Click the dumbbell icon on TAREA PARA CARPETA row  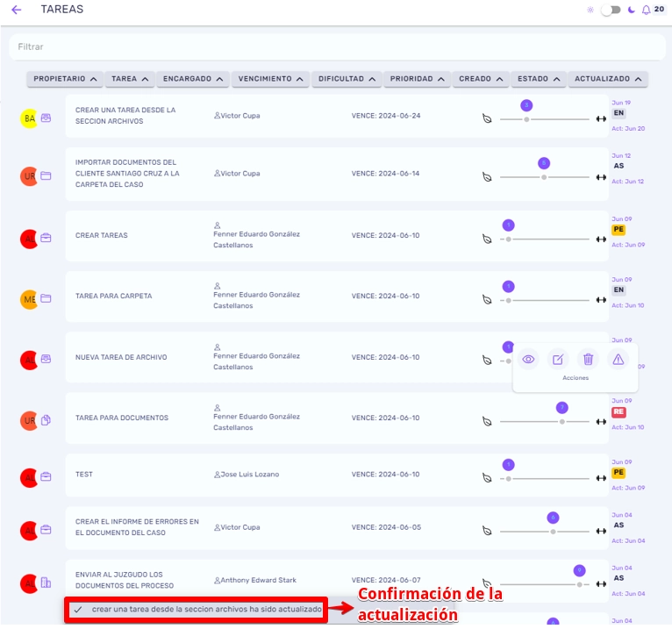point(601,300)
